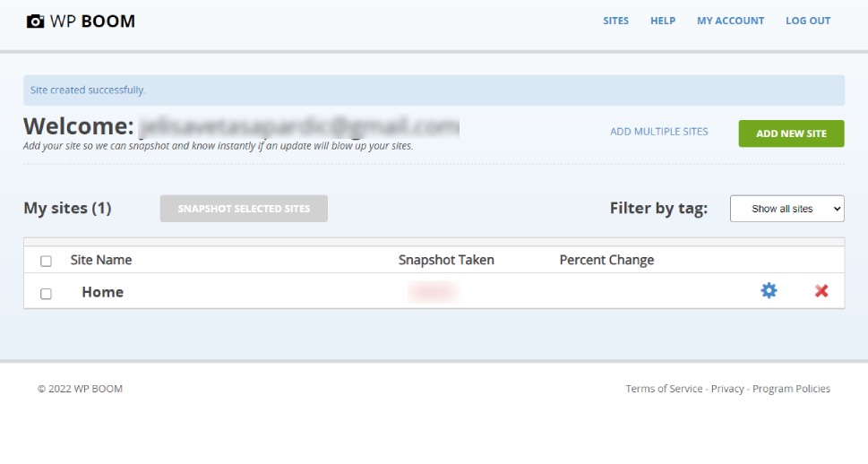Open Program Policies footer link
This screenshot has height=464, width=868.
[x=791, y=389]
